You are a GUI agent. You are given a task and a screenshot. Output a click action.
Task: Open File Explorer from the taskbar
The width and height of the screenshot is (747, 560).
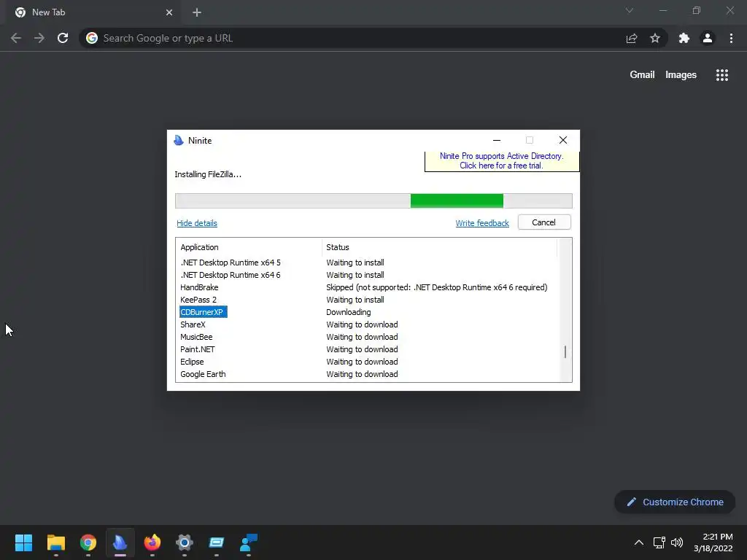click(x=55, y=542)
